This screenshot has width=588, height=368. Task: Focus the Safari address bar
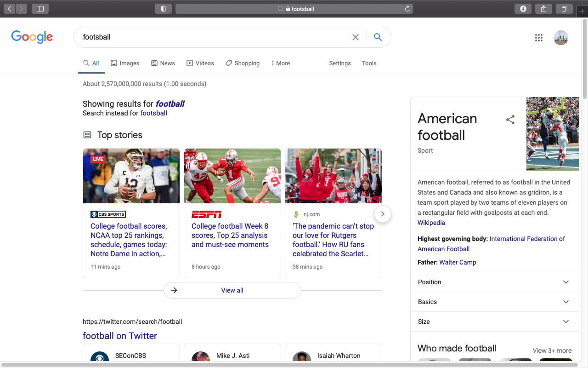tap(294, 9)
